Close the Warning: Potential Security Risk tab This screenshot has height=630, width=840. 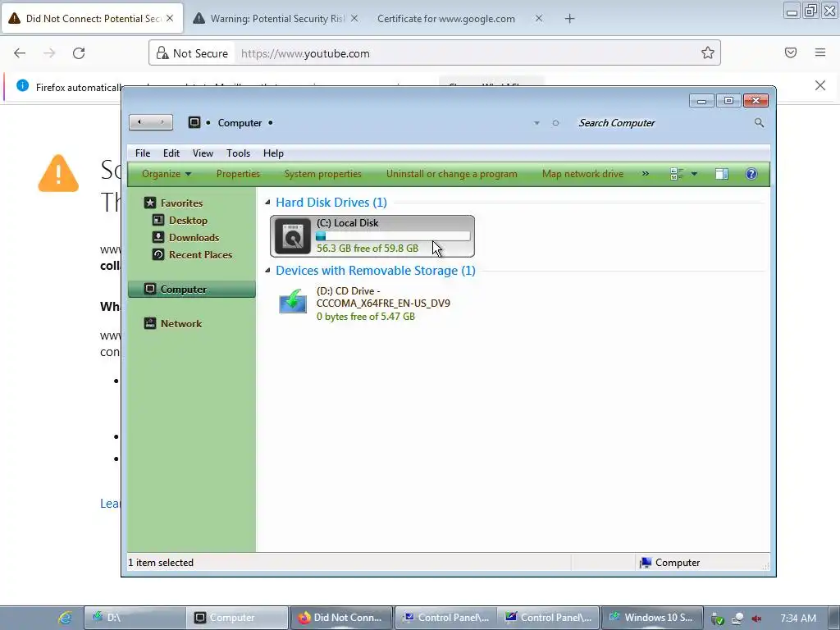click(x=354, y=18)
